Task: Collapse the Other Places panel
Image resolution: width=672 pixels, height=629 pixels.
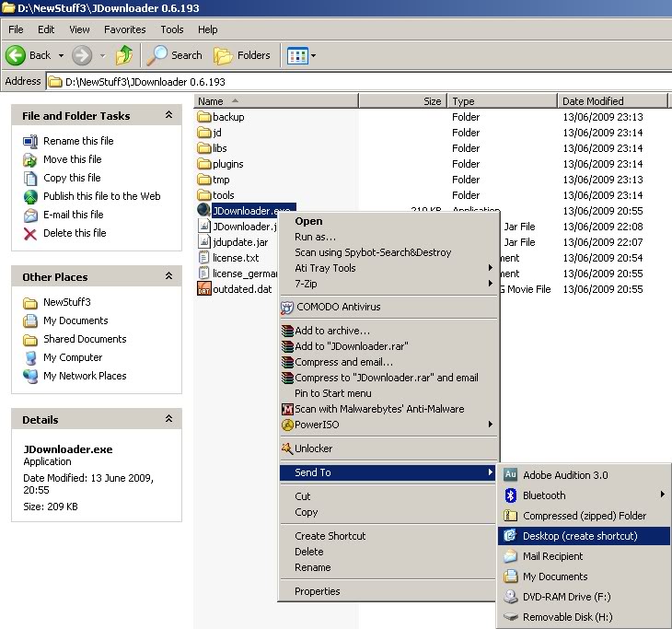Action: coord(168,276)
